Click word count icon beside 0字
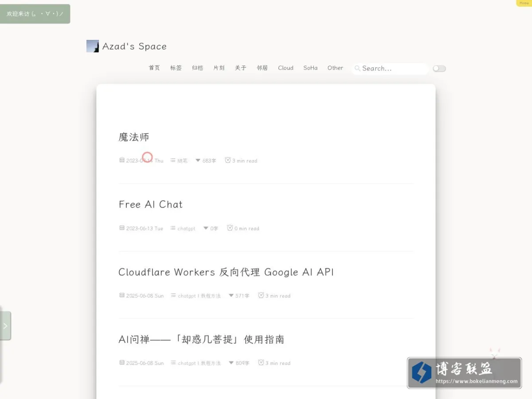Viewport: 532px width, 399px height. click(206, 228)
